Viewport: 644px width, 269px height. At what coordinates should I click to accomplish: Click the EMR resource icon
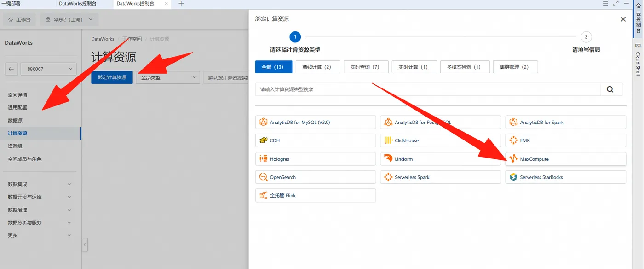coord(513,140)
